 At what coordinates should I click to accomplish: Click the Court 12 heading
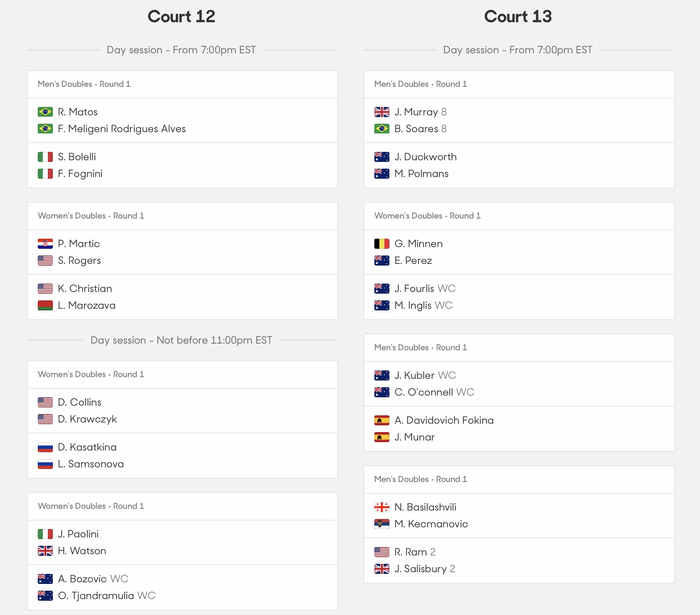[x=181, y=17]
